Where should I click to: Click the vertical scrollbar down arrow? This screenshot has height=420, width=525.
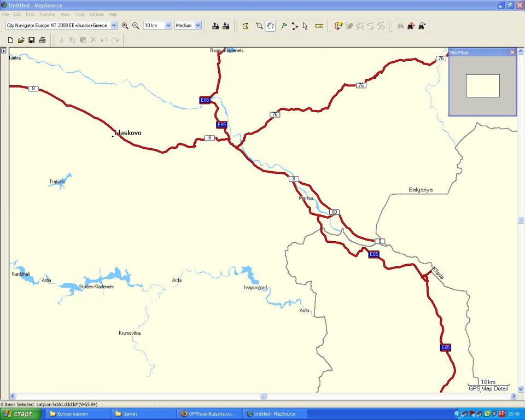point(521,389)
